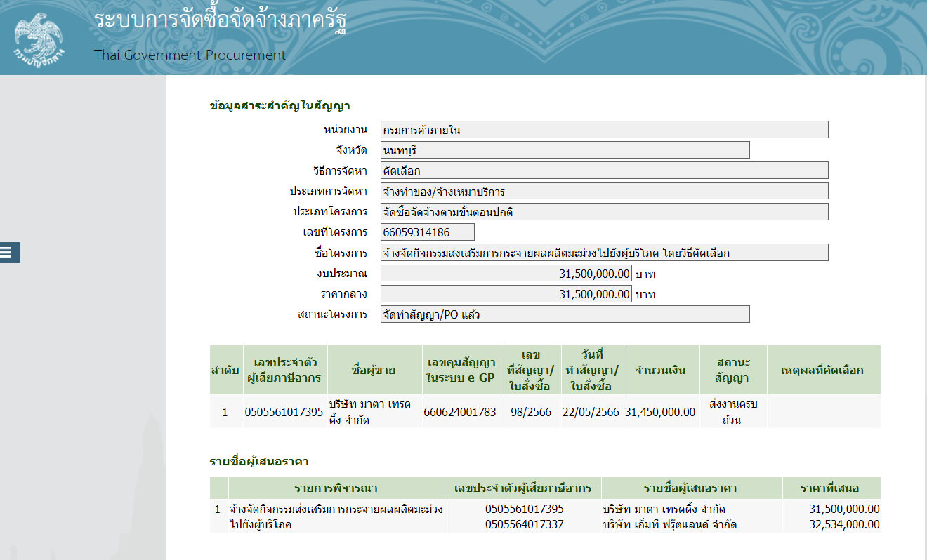Screen dimensions: 927x560
Task: Click contract amount 31,450,000.00 cell
Action: click(x=660, y=412)
